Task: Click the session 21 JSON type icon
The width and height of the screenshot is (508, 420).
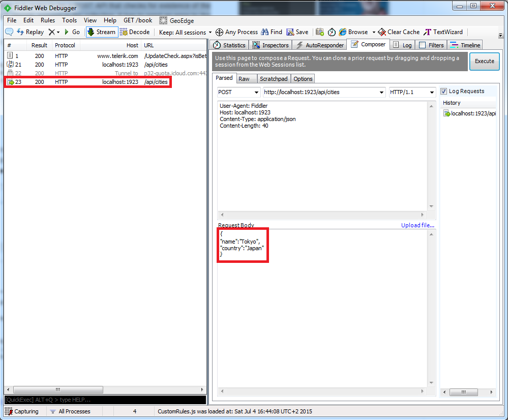Action: click(x=10, y=65)
